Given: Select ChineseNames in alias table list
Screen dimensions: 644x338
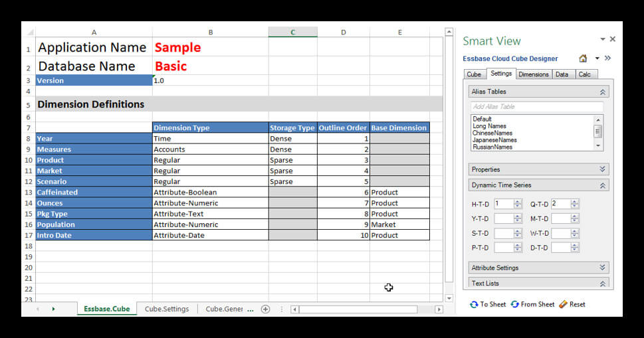Looking at the screenshot, I should coord(492,133).
